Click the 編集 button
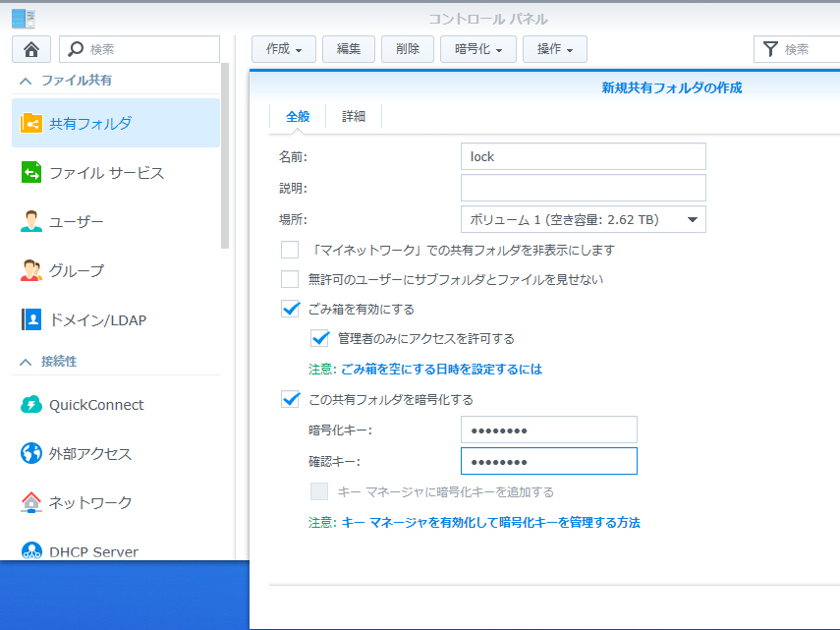Screen dimensions: 840x630 coord(349,49)
